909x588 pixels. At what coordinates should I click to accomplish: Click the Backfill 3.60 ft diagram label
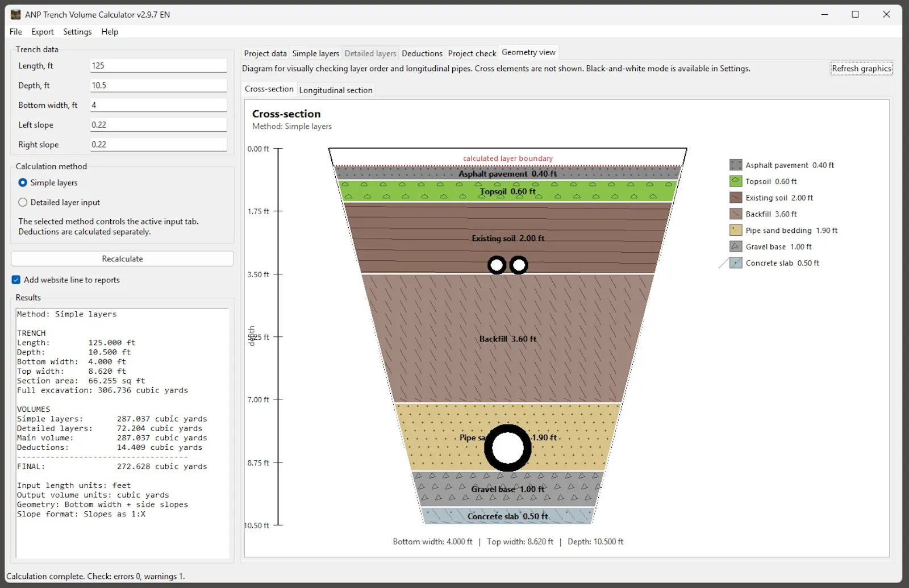pos(508,339)
